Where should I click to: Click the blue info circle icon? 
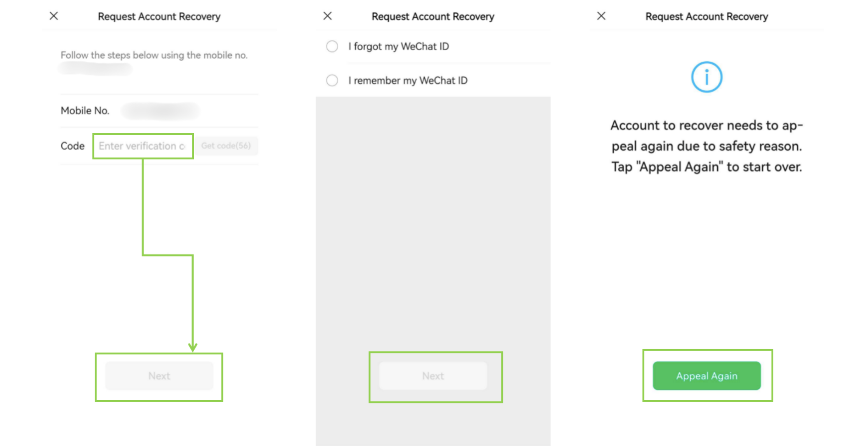pos(706,77)
